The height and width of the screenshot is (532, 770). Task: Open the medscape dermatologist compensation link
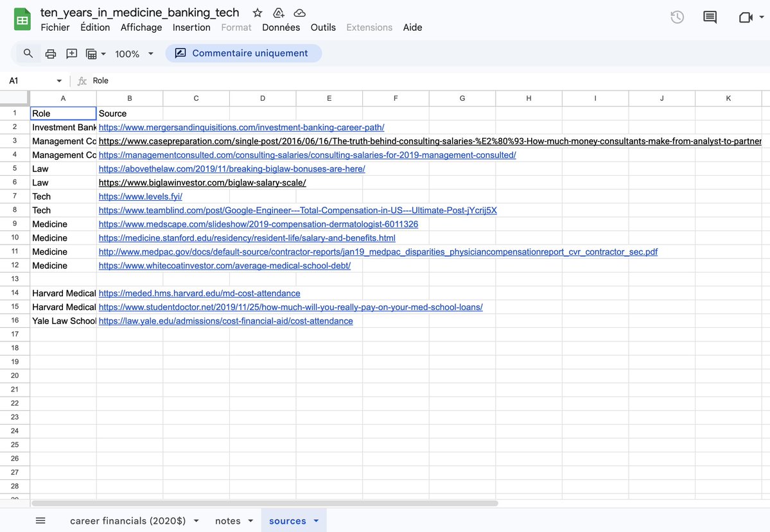[x=258, y=224]
